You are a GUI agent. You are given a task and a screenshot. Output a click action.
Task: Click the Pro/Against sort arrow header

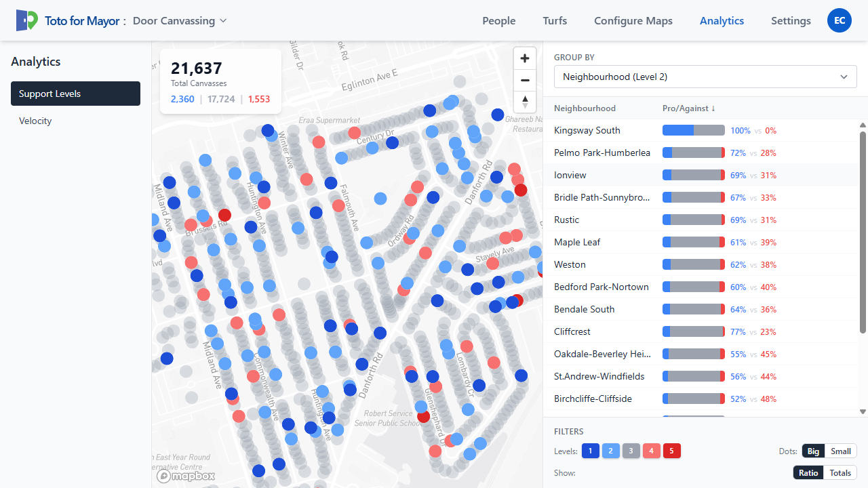tap(689, 108)
